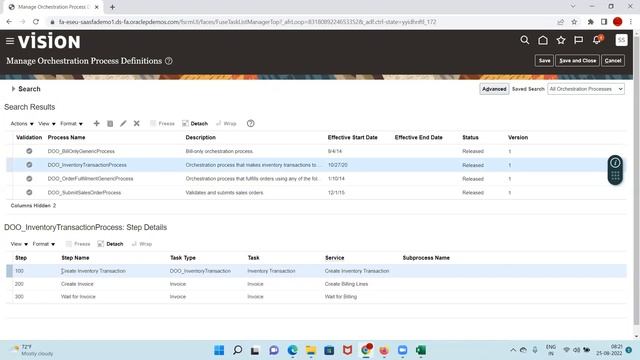Expand the Search section
This screenshot has width=640, height=360.
[13, 89]
